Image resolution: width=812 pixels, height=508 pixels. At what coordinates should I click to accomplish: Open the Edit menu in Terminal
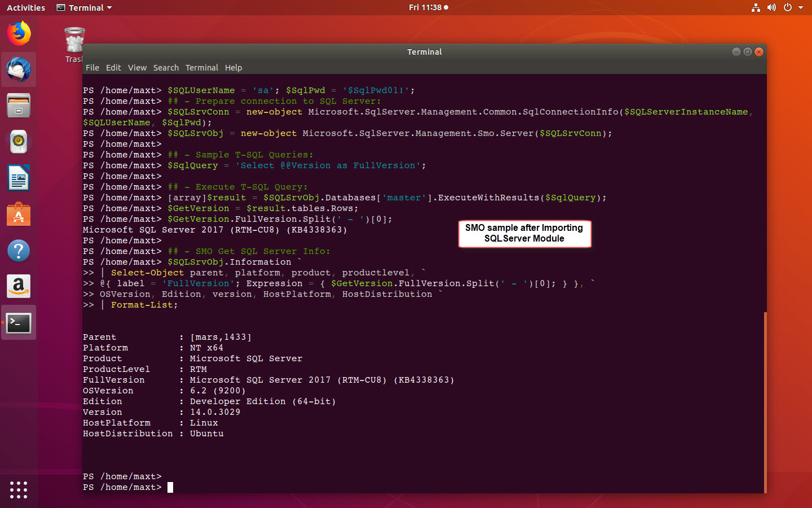point(113,68)
